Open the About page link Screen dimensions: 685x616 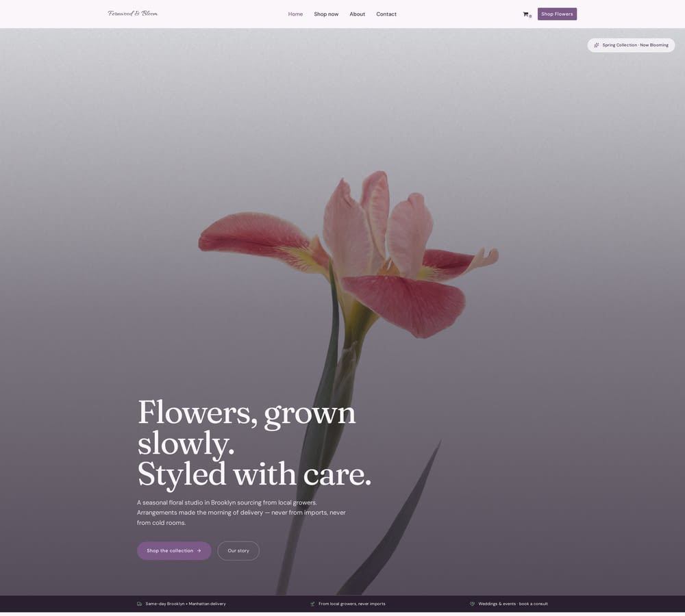pos(357,14)
